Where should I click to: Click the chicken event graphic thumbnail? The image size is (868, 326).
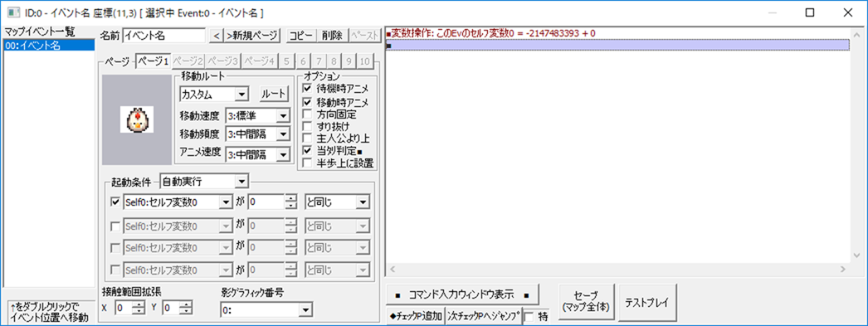[x=137, y=119]
